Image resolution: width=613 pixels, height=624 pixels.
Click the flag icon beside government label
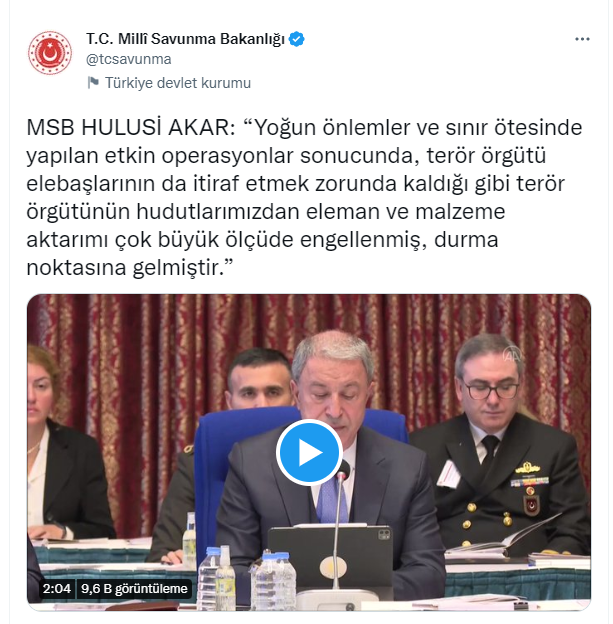click(x=93, y=83)
